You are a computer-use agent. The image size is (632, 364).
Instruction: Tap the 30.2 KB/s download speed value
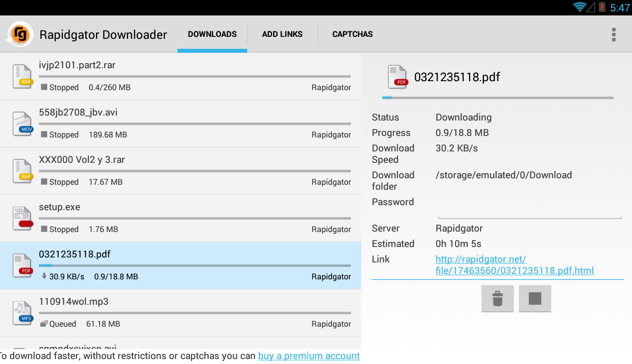[x=457, y=148]
